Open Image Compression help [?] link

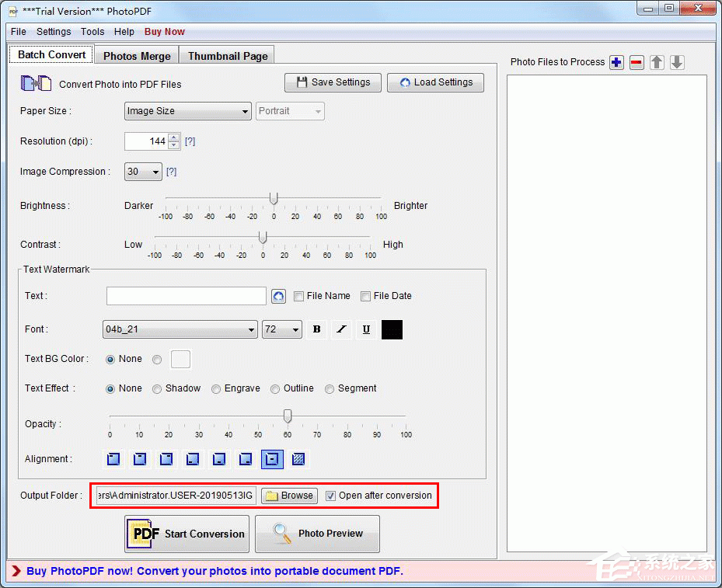tap(171, 172)
